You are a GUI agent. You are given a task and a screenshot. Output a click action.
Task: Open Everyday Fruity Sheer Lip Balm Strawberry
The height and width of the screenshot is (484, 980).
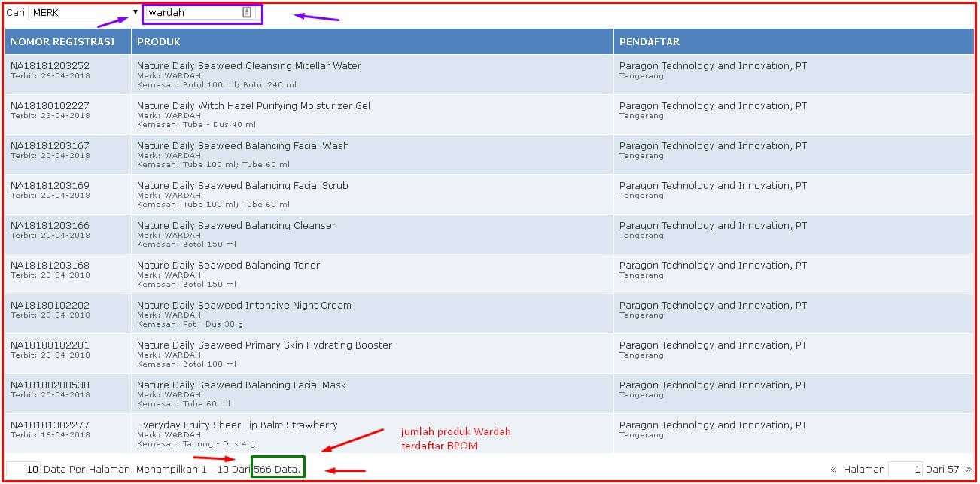[237, 425]
